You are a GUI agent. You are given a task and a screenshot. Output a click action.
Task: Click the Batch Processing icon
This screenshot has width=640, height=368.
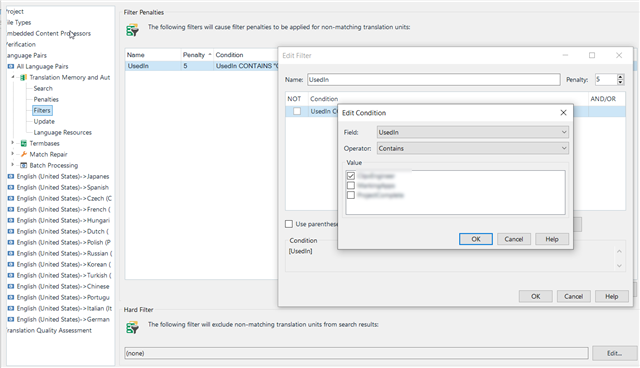coord(24,165)
